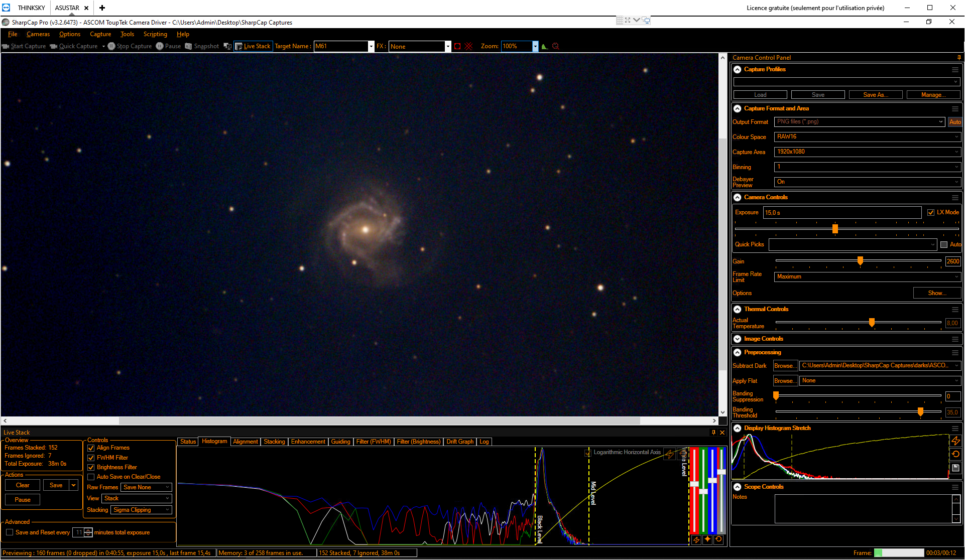Click lightning icon in Display Histogram Stretch
This screenshot has width=965, height=560.
point(955,441)
